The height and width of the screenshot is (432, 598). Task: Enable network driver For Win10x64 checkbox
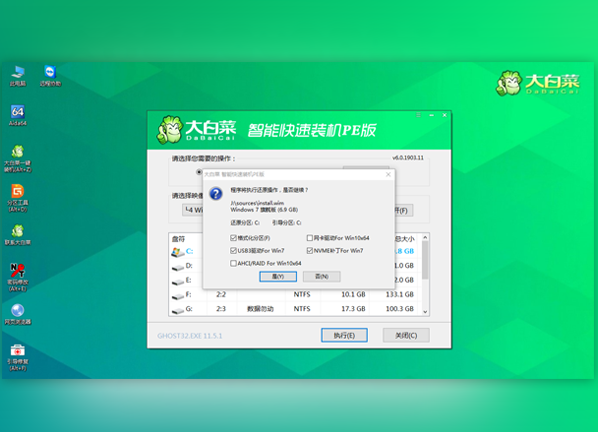point(310,238)
